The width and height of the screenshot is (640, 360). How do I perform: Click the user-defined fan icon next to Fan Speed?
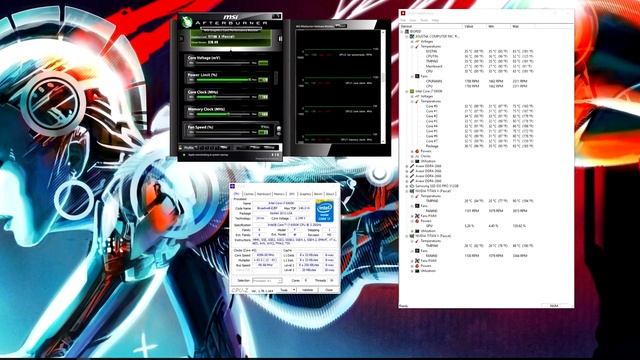click(279, 129)
